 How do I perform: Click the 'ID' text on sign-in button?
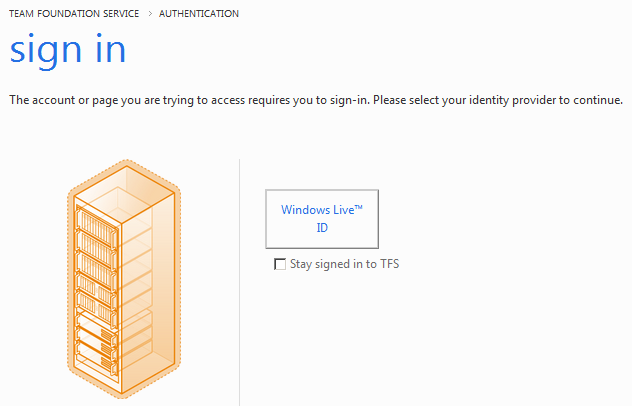pos(322,227)
